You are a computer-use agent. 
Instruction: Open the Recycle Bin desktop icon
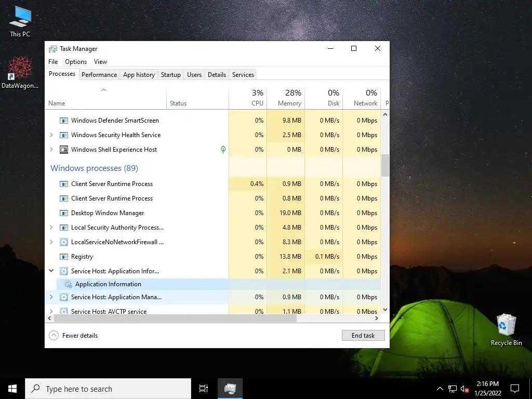[x=506, y=330]
